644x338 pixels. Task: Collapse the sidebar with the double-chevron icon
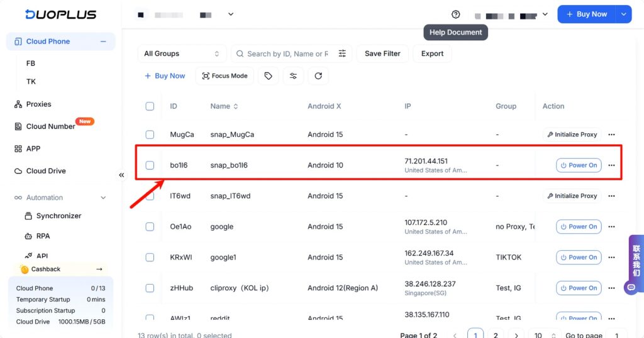coord(121,175)
